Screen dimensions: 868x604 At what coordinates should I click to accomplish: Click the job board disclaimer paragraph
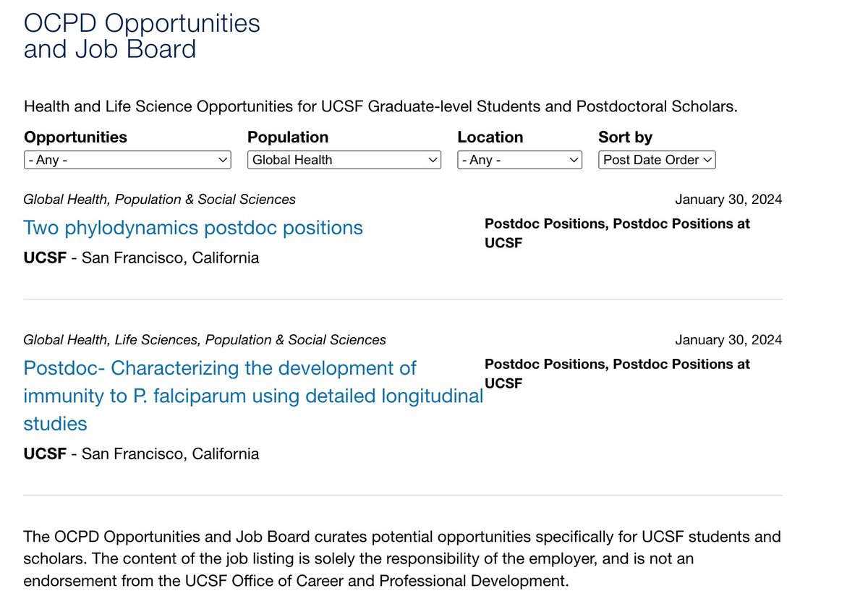pyautogui.click(x=402, y=559)
